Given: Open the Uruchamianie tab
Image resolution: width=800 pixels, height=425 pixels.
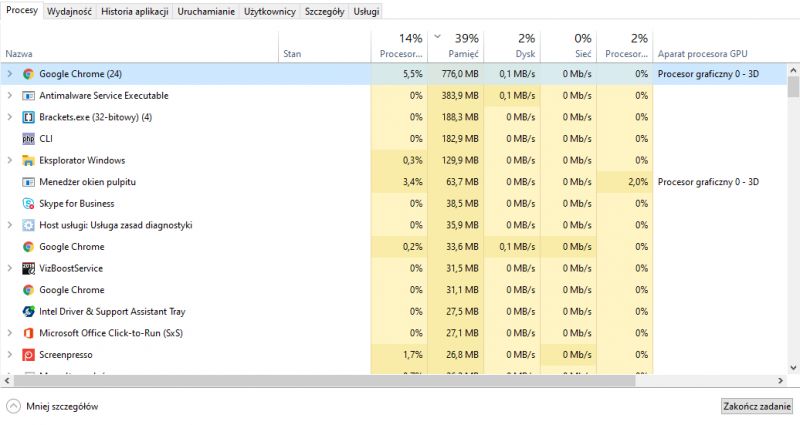Looking at the screenshot, I should coord(206,11).
